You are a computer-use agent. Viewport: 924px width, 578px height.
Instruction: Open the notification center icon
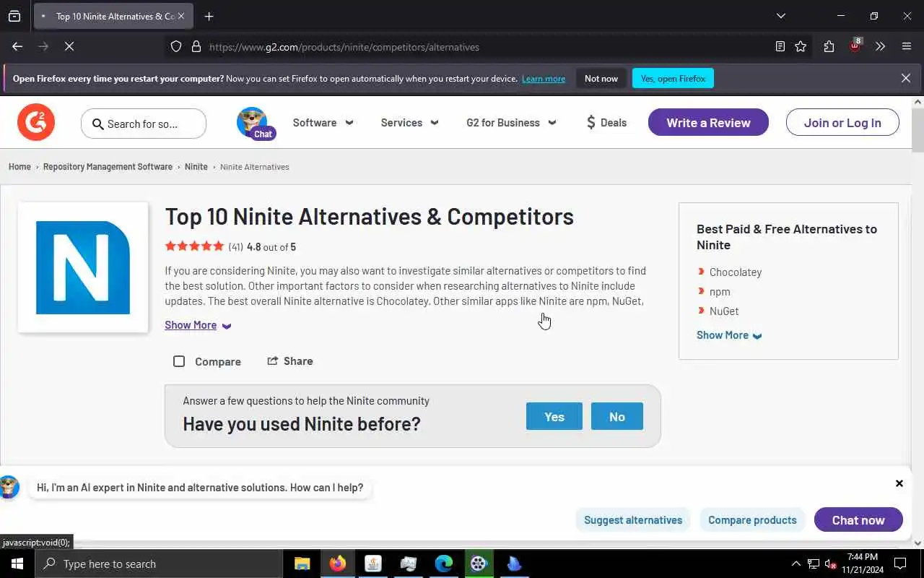pos(900,564)
